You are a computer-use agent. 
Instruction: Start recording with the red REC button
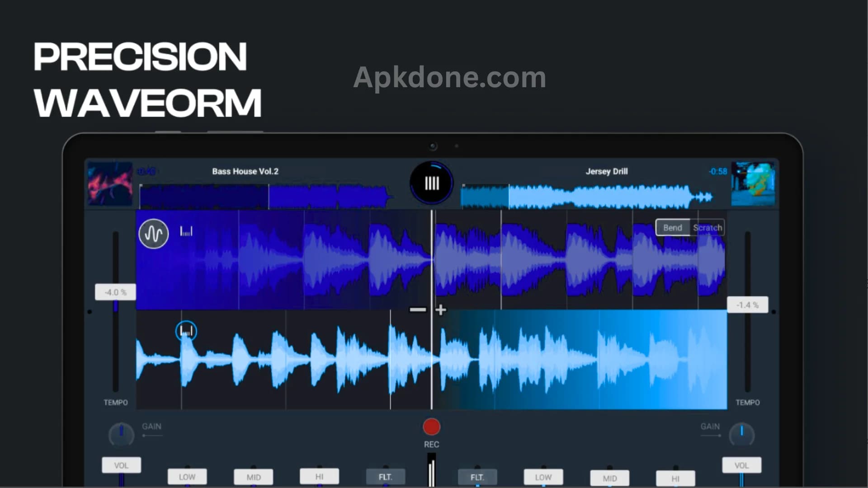click(431, 427)
